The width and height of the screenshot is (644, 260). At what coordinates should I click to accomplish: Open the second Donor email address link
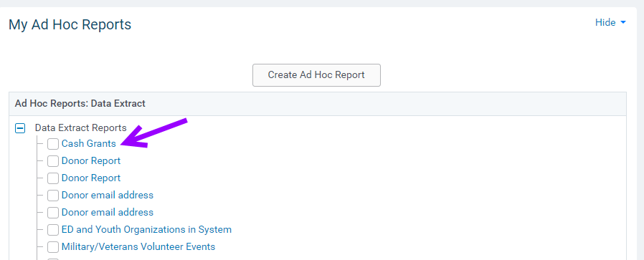108,213
